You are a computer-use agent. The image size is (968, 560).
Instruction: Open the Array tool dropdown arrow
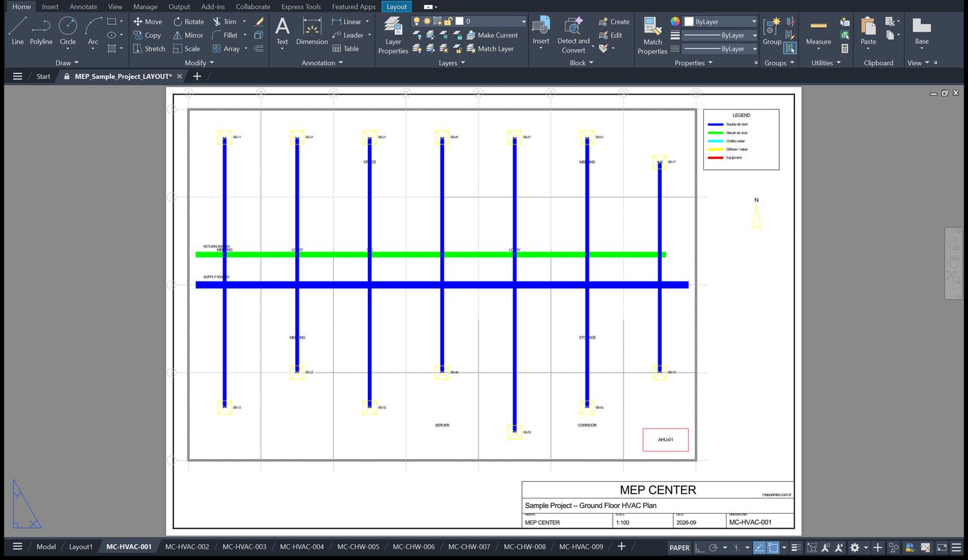tap(245, 48)
